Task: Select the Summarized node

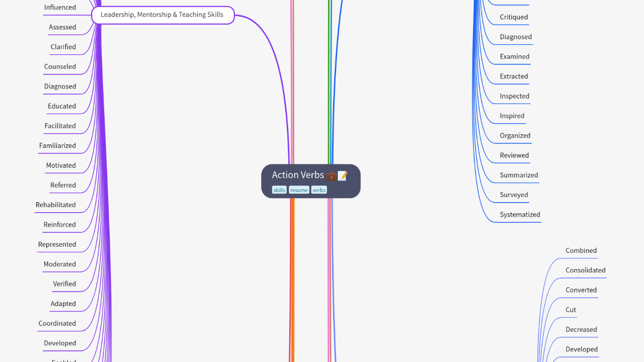Action: [519, 175]
